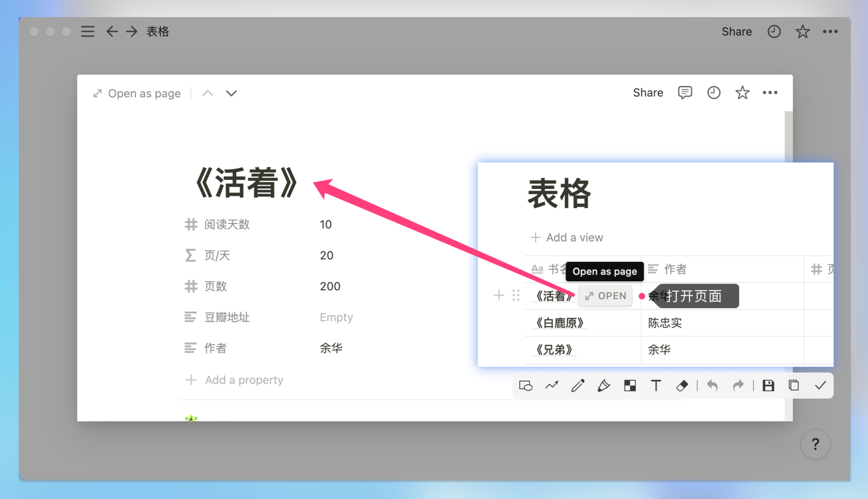Edit the 页数 value 200
Screen dimensions: 868x499
tap(330, 286)
